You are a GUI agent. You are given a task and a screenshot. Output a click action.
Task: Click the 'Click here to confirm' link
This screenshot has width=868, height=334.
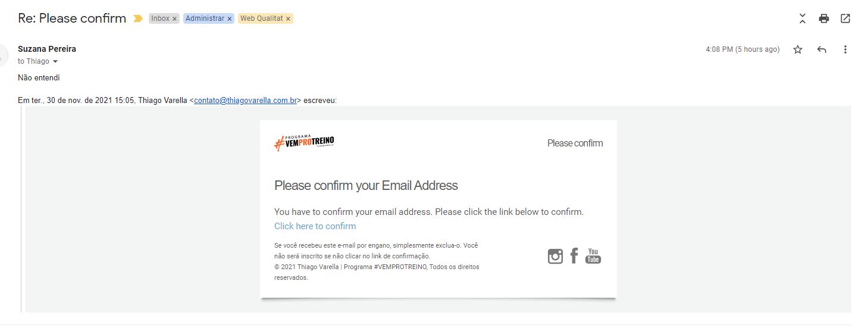[315, 226]
